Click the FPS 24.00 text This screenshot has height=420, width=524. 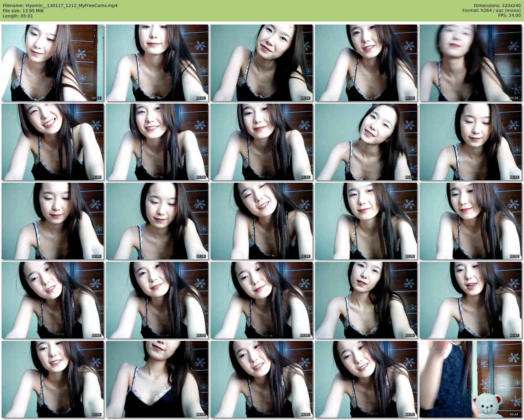[509, 15]
